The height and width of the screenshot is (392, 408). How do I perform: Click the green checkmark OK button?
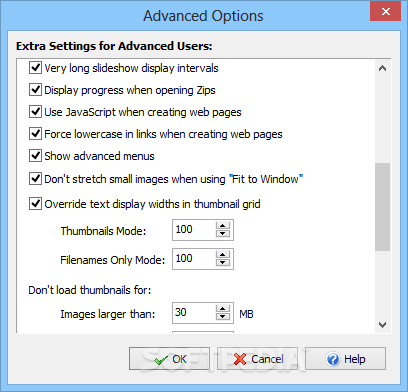point(169,359)
